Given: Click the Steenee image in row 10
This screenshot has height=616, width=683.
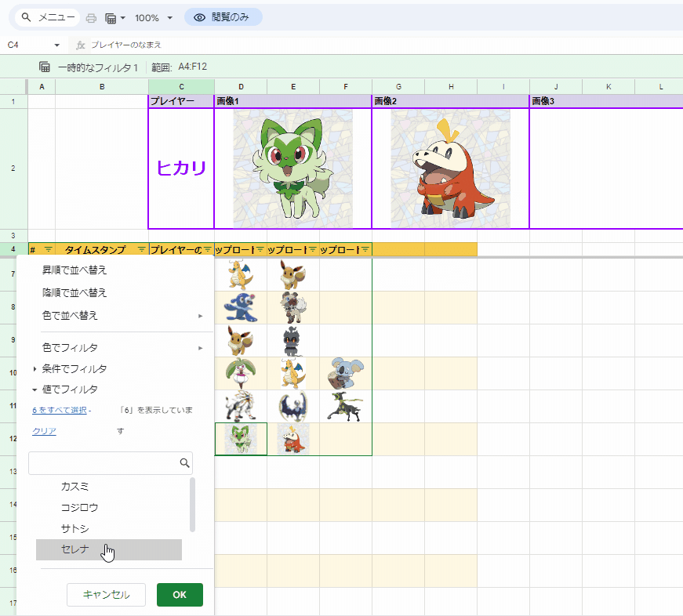Looking at the screenshot, I should (241, 373).
